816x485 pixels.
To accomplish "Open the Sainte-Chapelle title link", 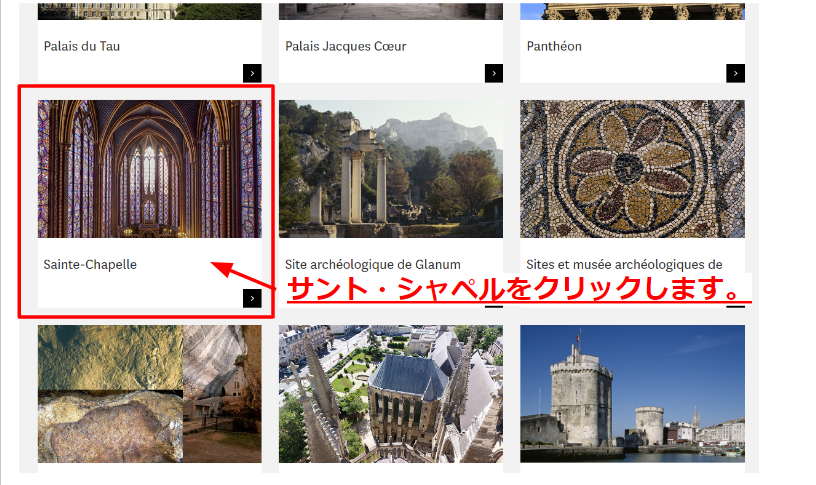I will coord(90,265).
